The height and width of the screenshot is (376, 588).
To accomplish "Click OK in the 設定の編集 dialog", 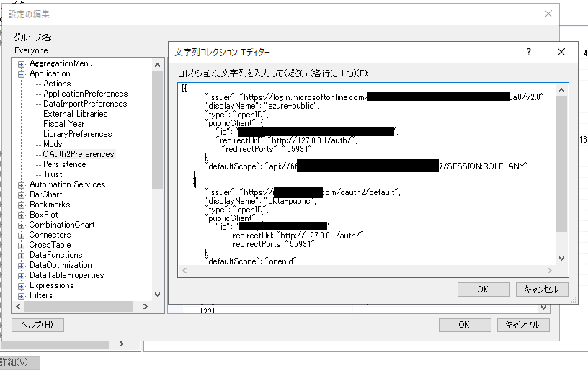I will click(465, 325).
